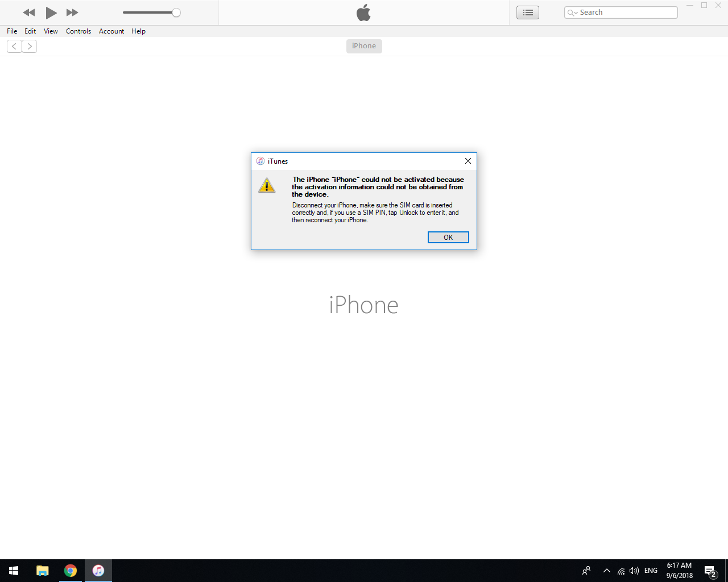This screenshot has width=728, height=582.
Task: Dismiss the dialog with OK
Action: point(448,237)
